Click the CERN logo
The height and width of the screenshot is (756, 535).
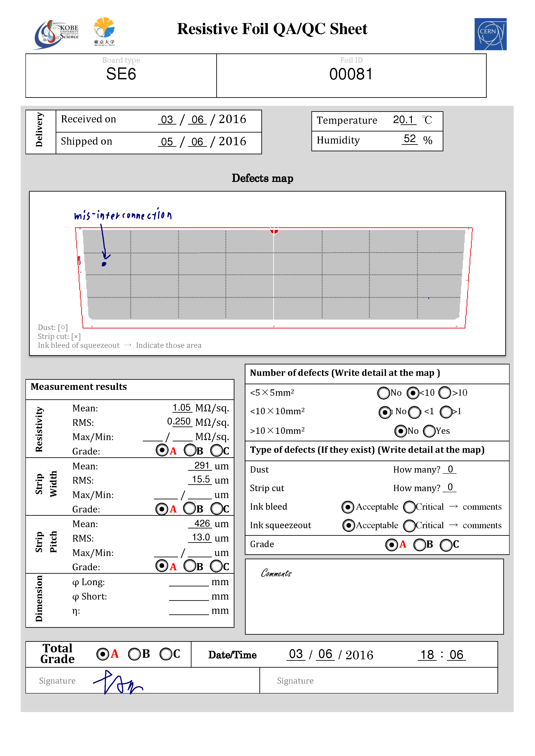[x=491, y=34]
